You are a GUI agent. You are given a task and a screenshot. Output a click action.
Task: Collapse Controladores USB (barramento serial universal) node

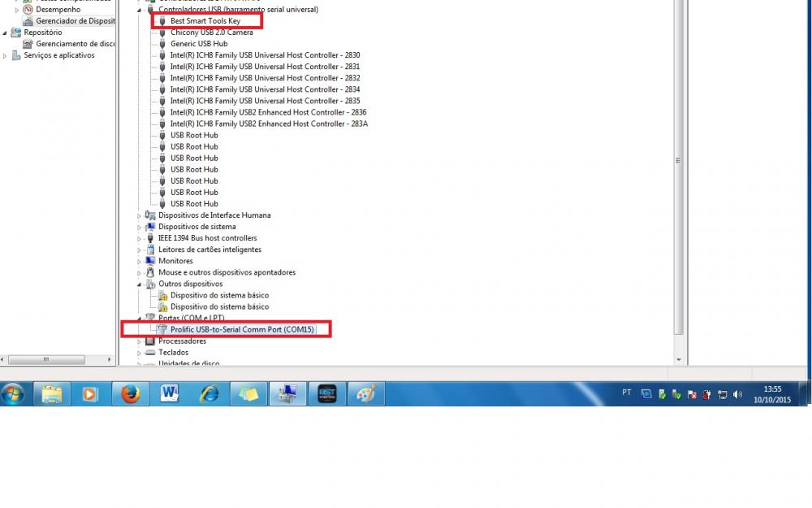pyautogui.click(x=139, y=10)
